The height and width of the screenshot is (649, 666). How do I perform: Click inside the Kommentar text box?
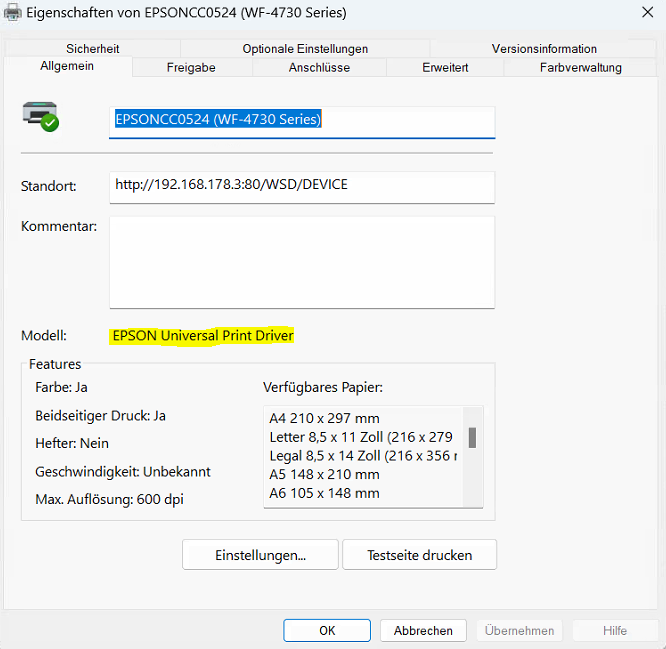click(x=301, y=262)
